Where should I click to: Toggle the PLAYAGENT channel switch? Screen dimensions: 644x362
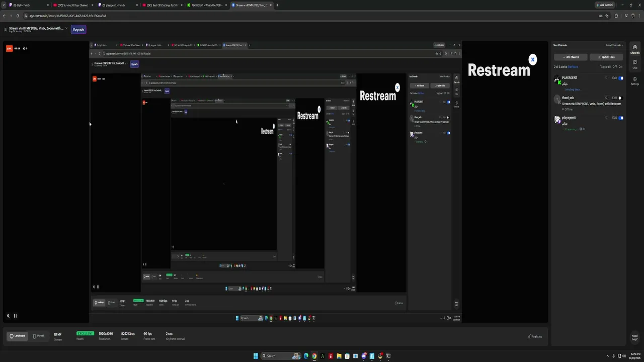[621, 78]
